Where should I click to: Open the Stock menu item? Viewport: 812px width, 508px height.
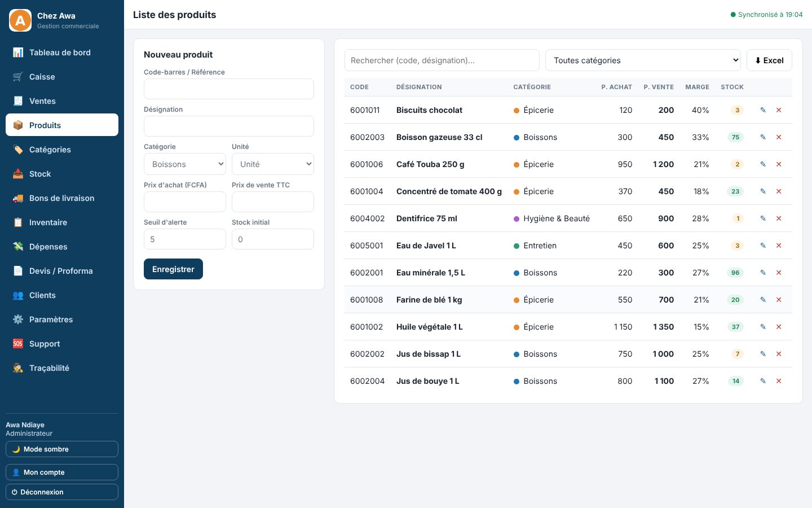pos(62,174)
